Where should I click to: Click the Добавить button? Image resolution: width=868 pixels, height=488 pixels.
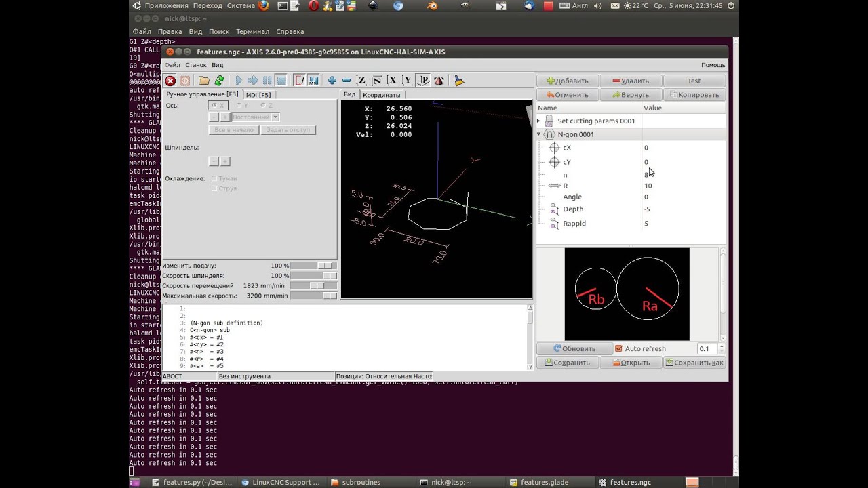(568, 81)
